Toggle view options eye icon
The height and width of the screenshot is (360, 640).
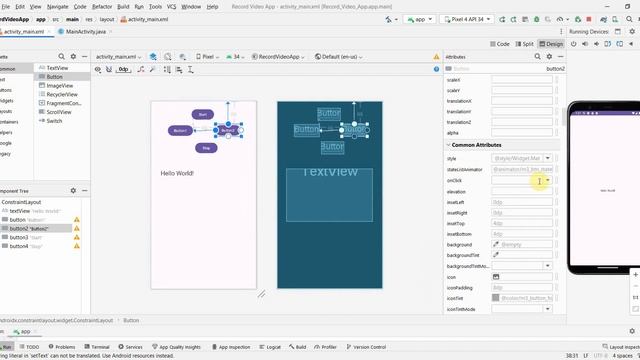[98, 69]
